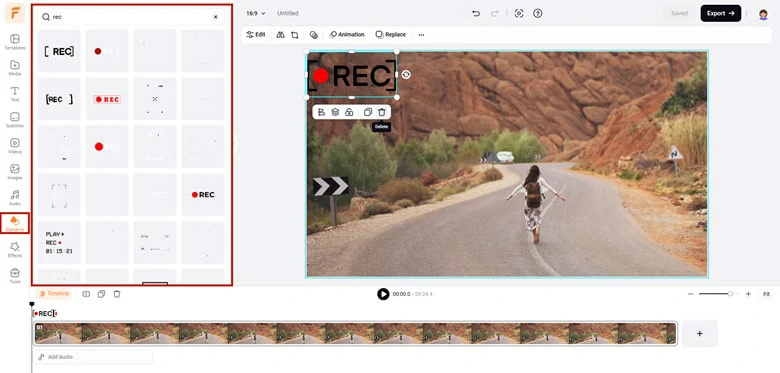
Task: Select the Elements sidebar panel
Action: click(15, 223)
